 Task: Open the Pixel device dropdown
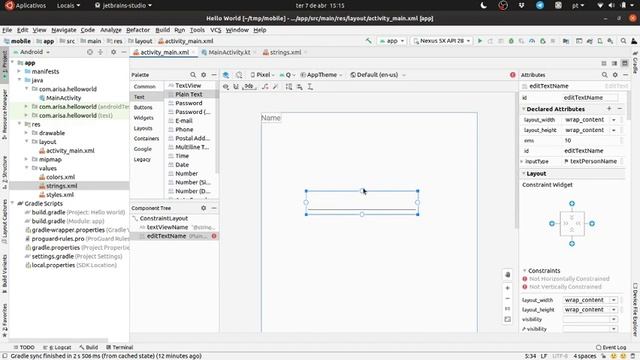pyautogui.click(x=262, y=75)
